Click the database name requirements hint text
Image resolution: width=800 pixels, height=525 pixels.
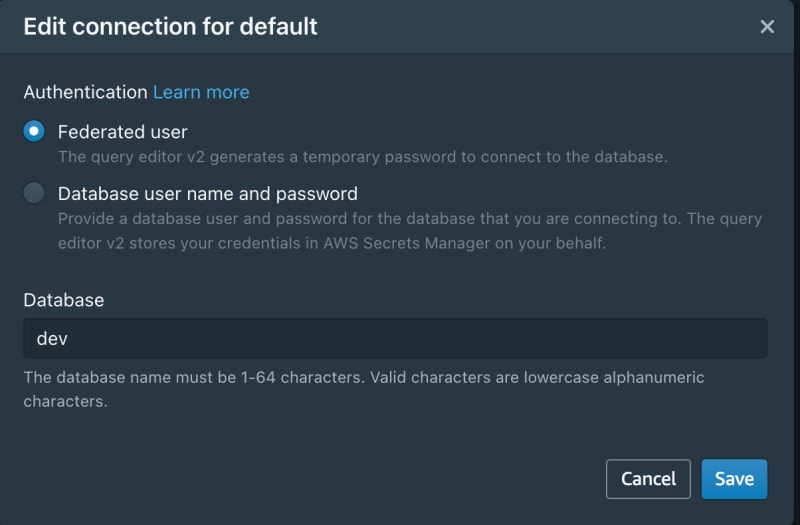[x=364, y=389]
